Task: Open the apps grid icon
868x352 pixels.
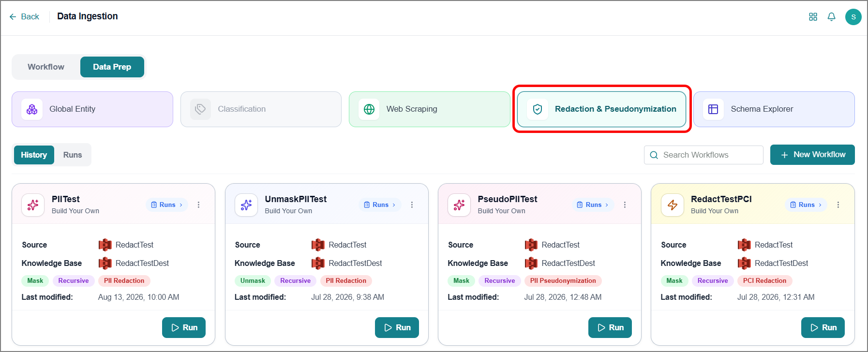Action: coord(813,17)
